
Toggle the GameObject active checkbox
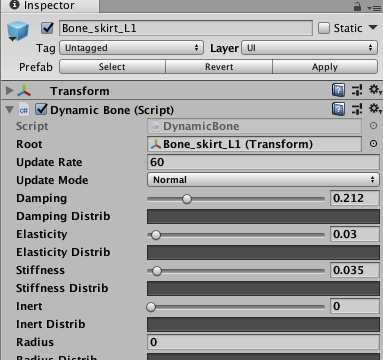(x=47, y=28)
